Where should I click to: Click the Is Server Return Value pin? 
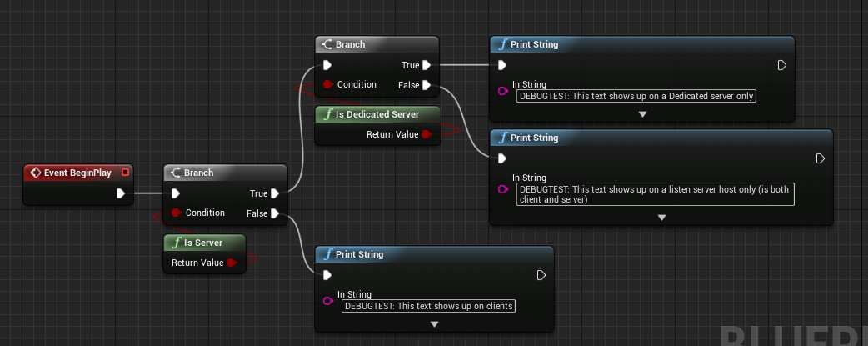(231, 263)
